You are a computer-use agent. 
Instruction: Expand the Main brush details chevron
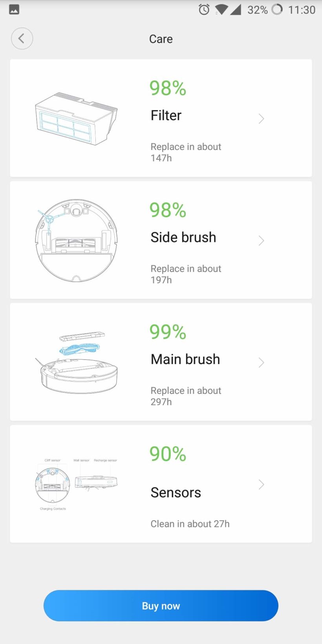262,362
